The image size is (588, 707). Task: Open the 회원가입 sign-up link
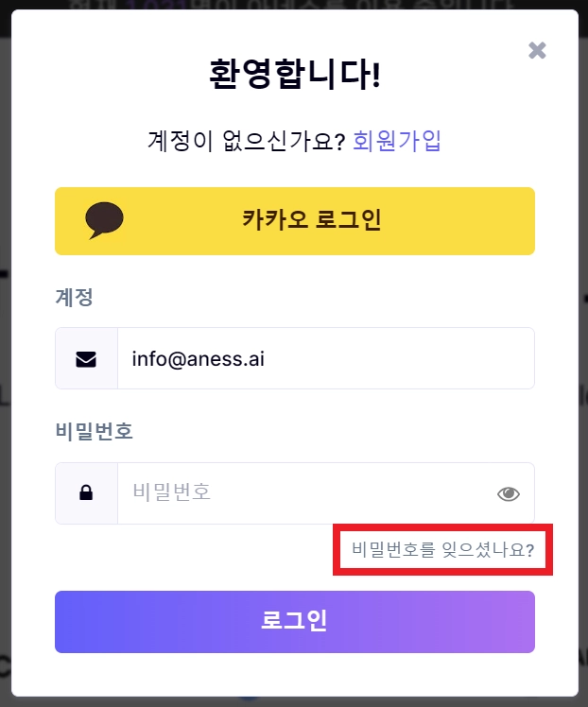click(397, 142)
